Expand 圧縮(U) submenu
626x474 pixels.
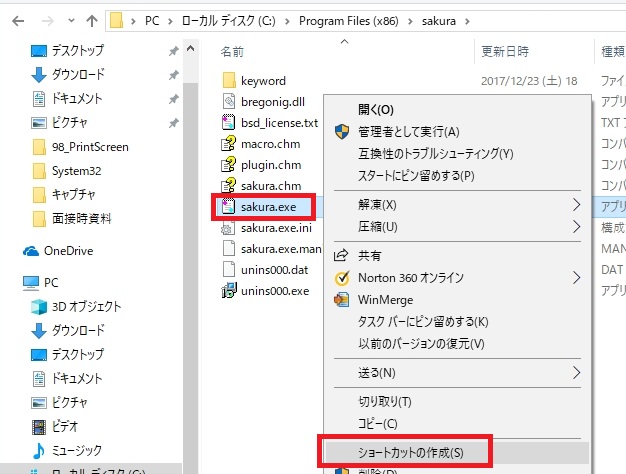(x=457, y=227)
